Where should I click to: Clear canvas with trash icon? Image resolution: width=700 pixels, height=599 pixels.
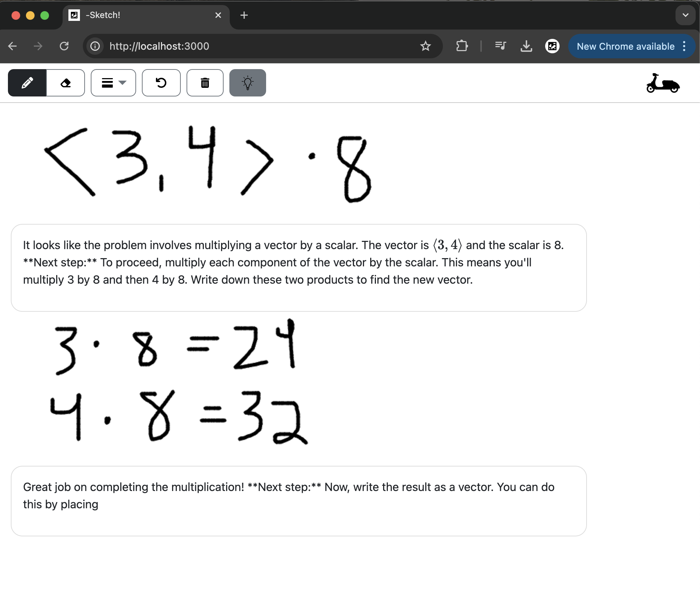click(205, 83)
